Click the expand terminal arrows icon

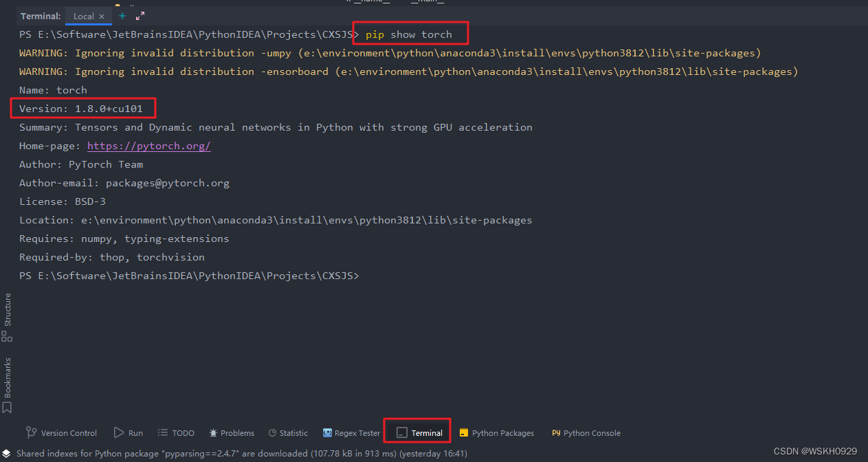[140, 16]
